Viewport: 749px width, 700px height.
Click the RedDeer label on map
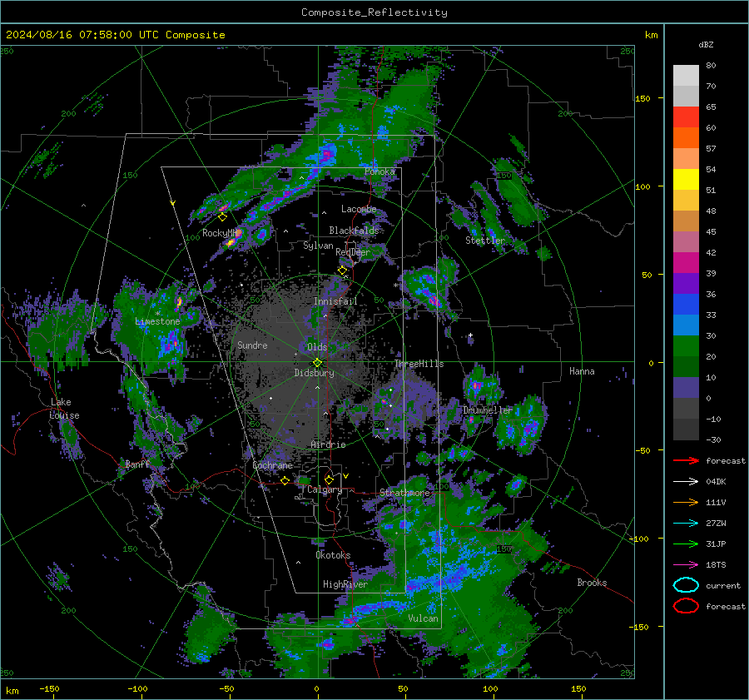(x=353, y=252)
